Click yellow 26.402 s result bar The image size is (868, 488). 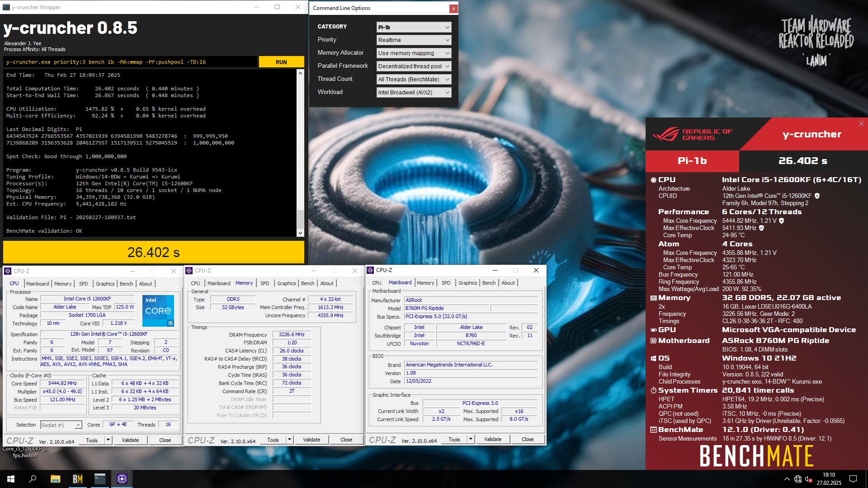coord(154,252)
